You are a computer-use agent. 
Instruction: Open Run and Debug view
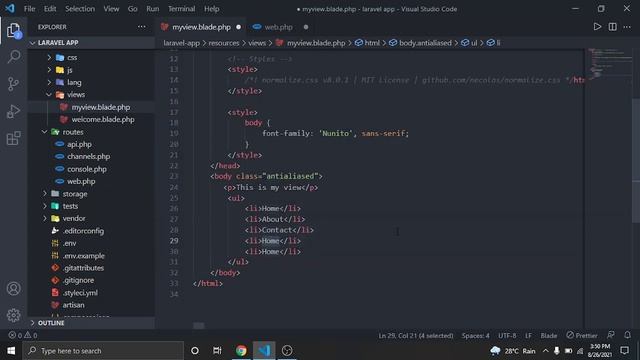[13, 111]
